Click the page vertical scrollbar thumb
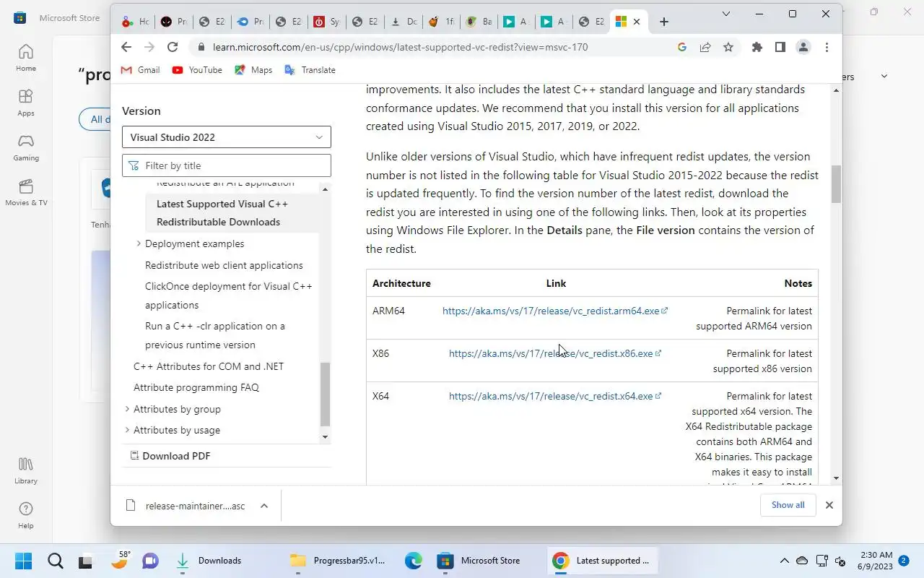This screenshot has width=924, height=578. 836,184
